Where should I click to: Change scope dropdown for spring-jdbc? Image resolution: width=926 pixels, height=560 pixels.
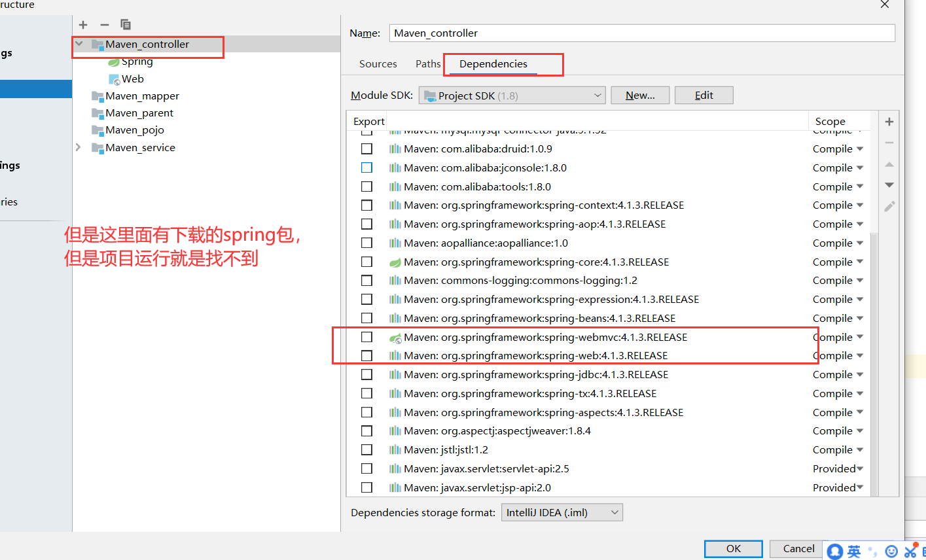pos(838,375)
